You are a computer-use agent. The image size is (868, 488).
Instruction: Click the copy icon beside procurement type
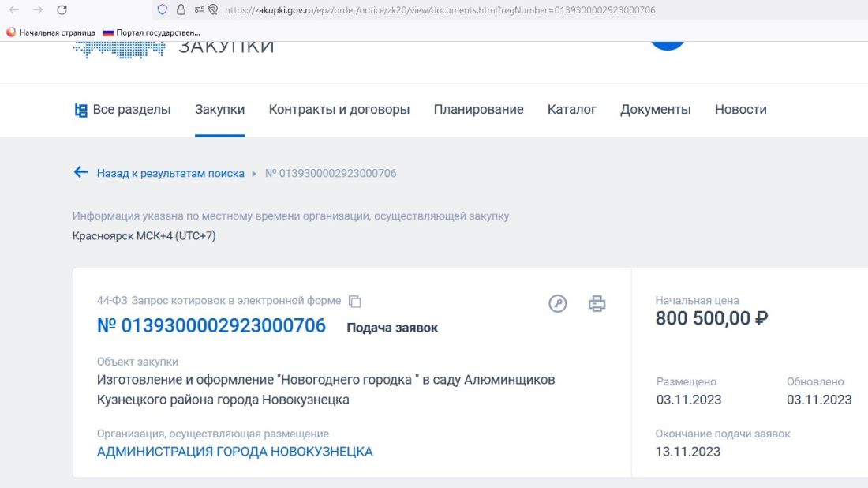pos(355,301)
